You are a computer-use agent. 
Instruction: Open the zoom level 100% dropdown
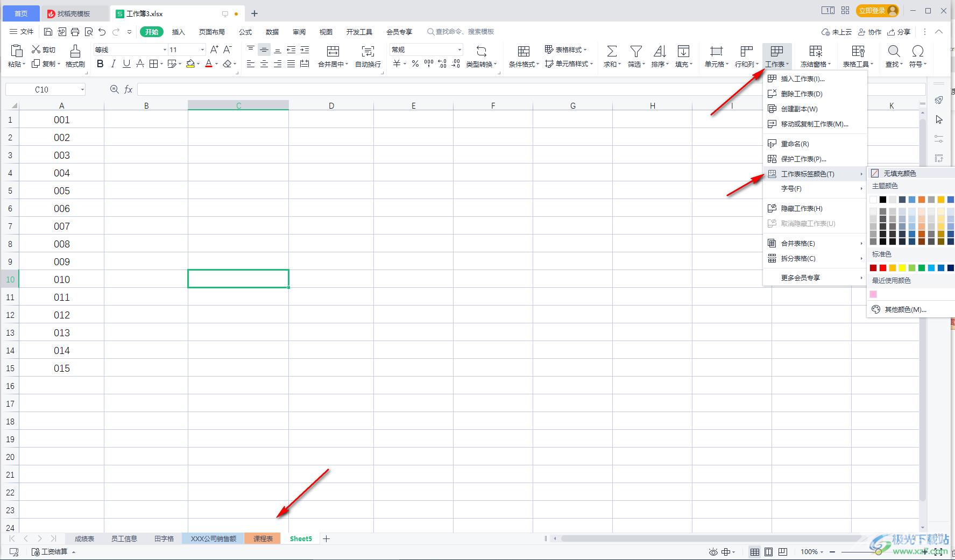point(812,552)
